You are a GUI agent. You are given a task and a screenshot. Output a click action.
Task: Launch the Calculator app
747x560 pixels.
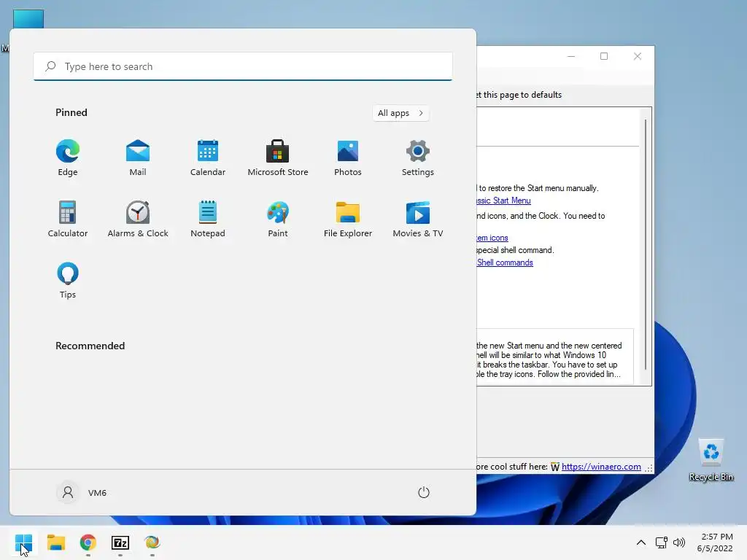[x=68, y=219]
